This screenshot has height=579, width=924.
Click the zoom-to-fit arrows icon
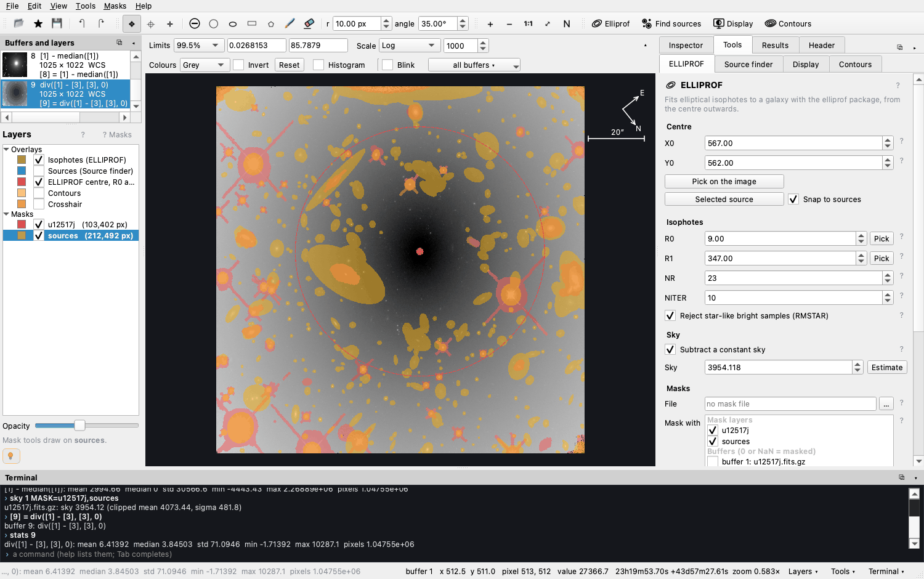(x=548, y=24)
